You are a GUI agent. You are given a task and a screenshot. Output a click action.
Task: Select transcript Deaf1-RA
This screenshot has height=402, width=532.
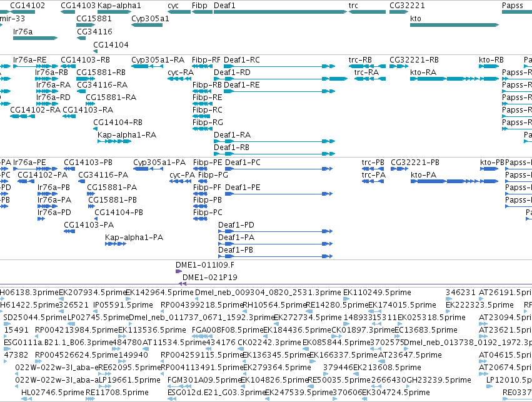point(232,134)
